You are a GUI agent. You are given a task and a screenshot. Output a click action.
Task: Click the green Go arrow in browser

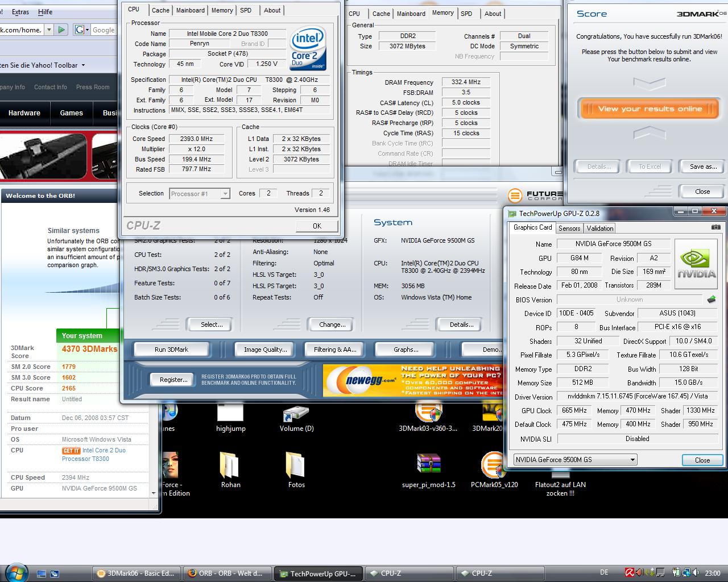(61, 30)
